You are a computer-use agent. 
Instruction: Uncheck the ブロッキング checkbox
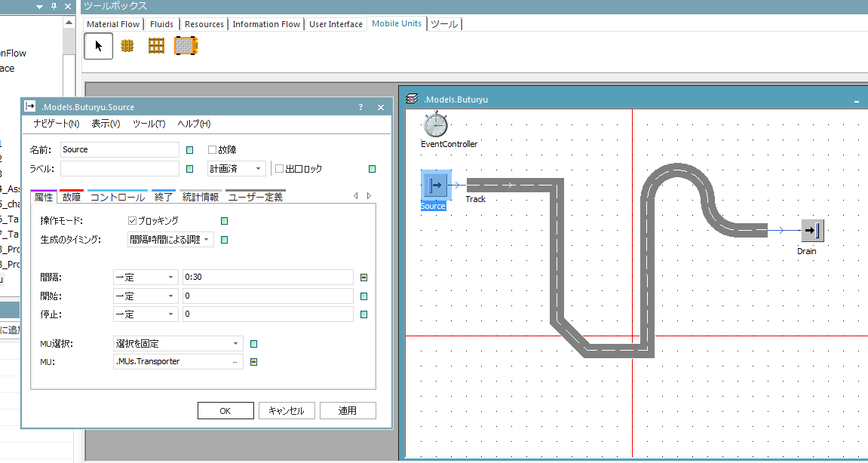(x=132, y=220)
